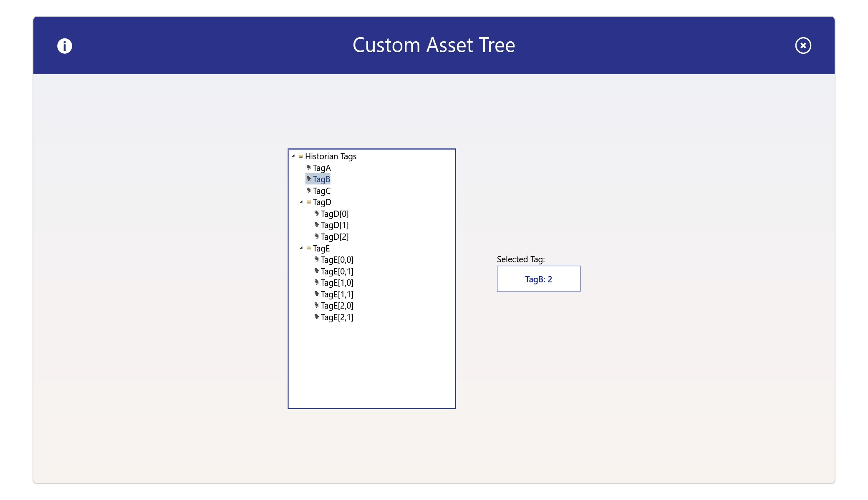Select the TagD[0] tree item

click(334, 214)
